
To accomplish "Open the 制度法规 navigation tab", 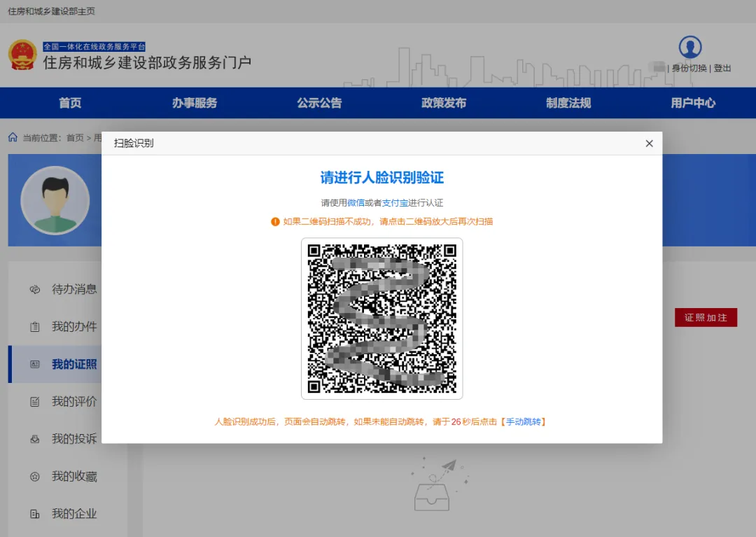I will click(x=568, y=103).
